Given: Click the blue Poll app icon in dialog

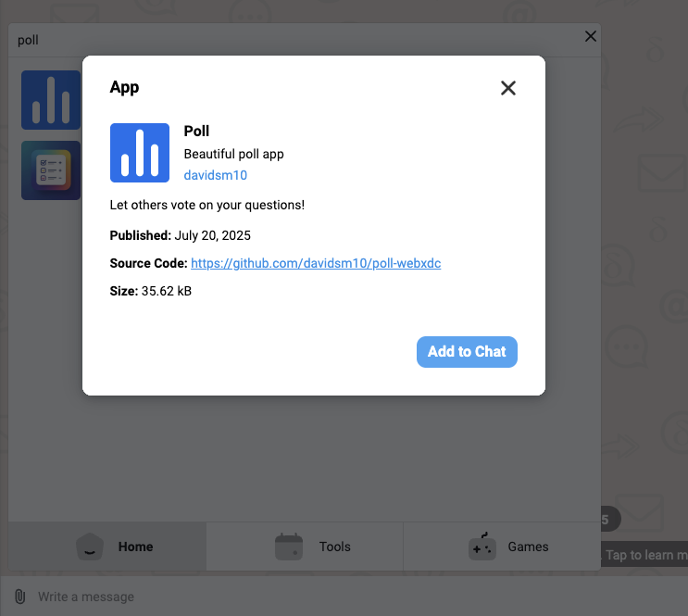Looking at the screenshot, I should (140, 153).
